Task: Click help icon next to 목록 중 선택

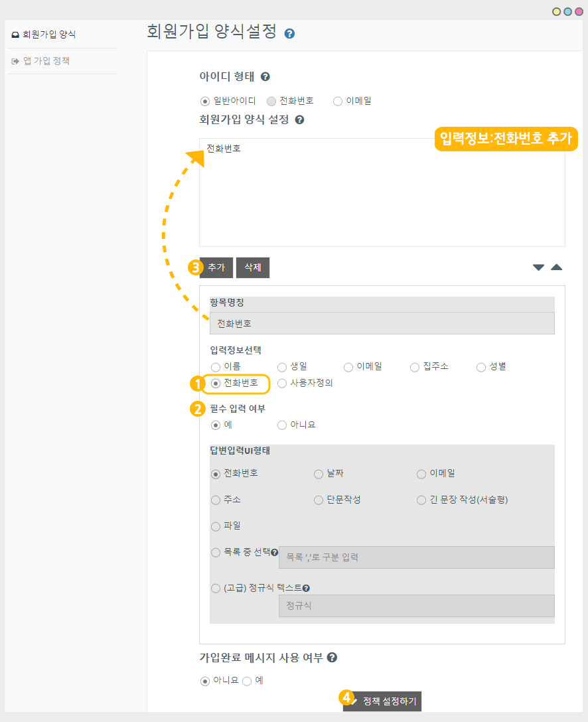Action: tap(274, 553)
